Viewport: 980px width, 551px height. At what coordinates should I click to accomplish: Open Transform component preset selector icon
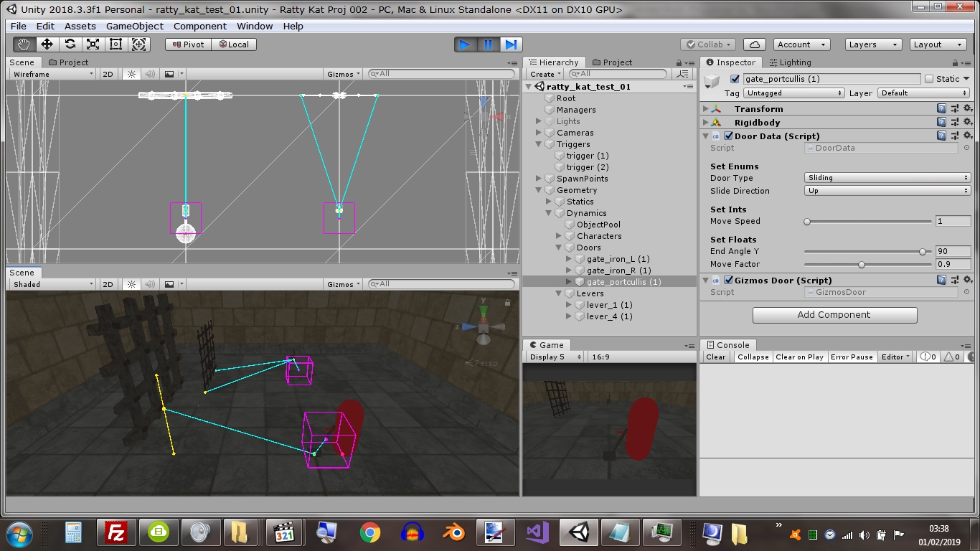pyautogui.click(x=954, y=109)
